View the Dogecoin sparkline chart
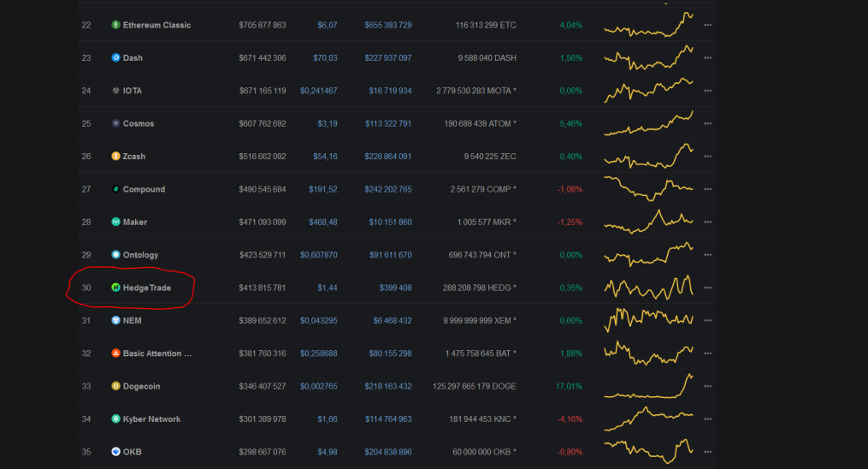The width and height of the screenshot is (868, 469). (x=648, y=386)
